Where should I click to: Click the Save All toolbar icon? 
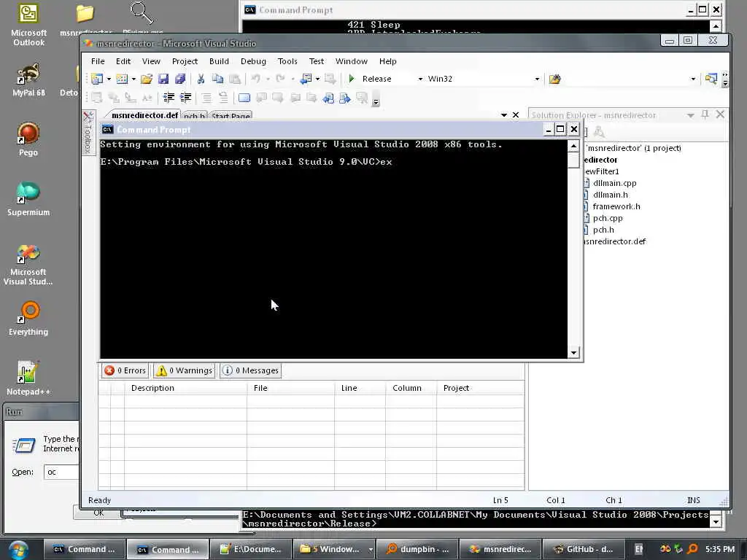point(180,79)
